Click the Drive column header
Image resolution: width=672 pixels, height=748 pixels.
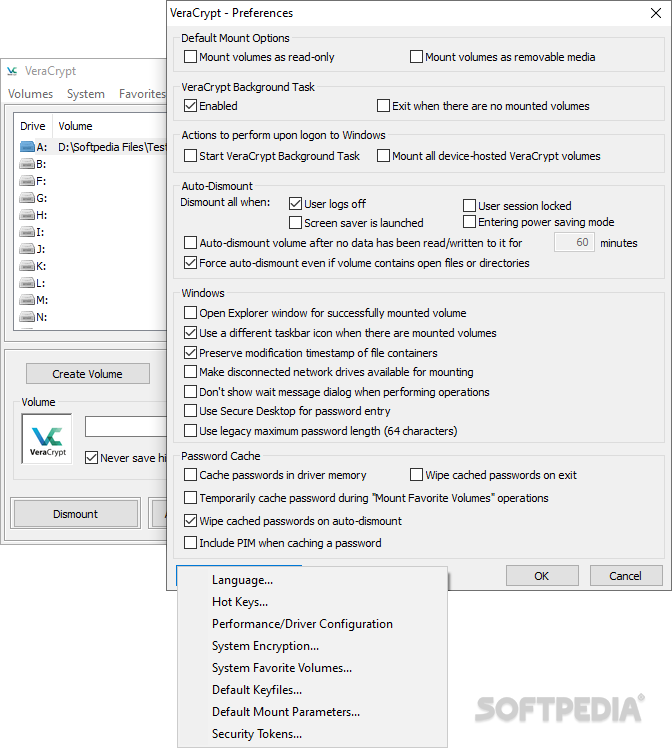[x=33, y=126]
